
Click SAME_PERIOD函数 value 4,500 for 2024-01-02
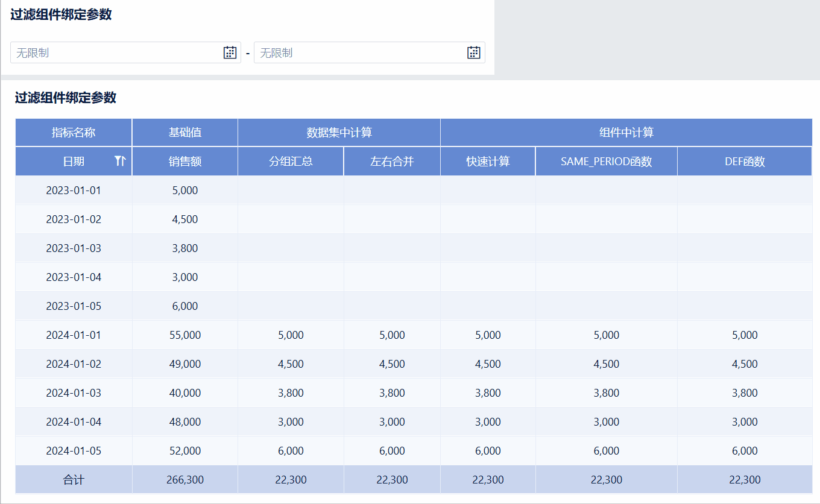click(606, 364)
